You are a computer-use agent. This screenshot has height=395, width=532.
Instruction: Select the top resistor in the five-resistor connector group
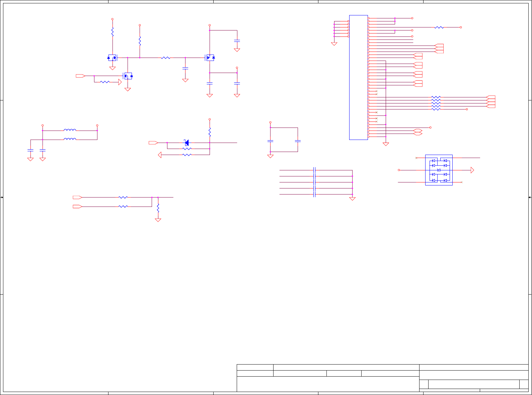436,97
